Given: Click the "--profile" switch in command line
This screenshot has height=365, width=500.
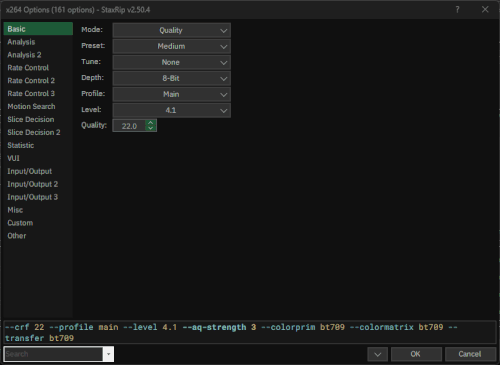Looking at the screenshot, I should point(71,327).
